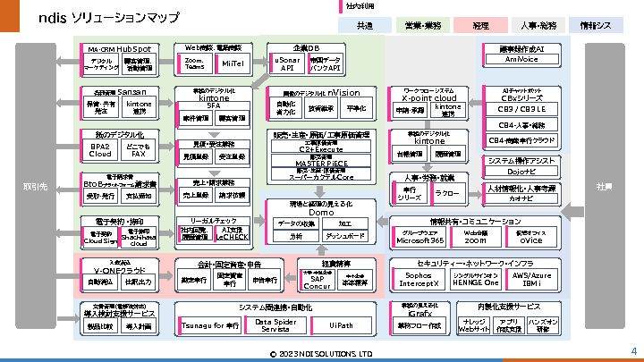The width and height of the screenshot is (644, 362).
Task: Select the HENNGE One box
Action: coord(475,280)
